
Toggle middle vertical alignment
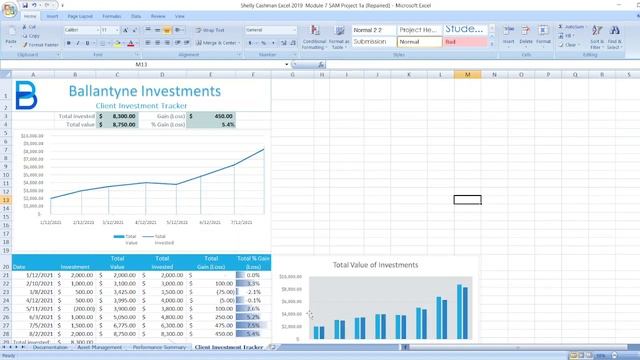[158, 30]
